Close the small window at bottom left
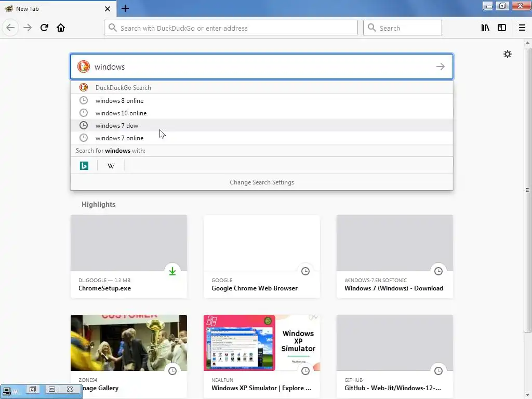The height and width of the screenshot is (399, 532). click(70, 389)
